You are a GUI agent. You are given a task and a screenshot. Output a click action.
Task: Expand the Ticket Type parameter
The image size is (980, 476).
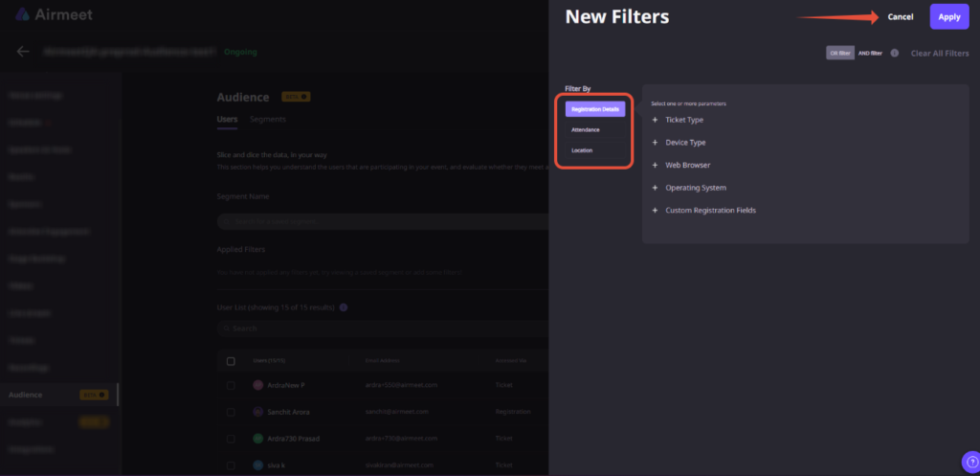(x=683, y=120)
